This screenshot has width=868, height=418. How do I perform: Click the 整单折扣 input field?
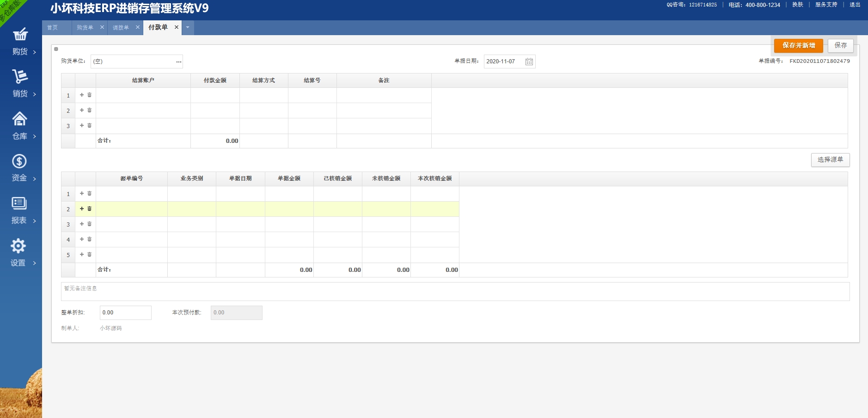point(126,313)
